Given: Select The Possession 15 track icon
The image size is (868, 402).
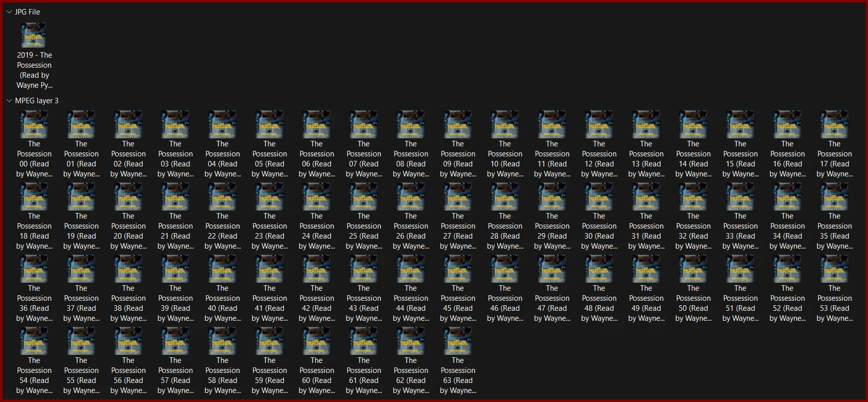Looking at the screenshot, I should click(x=740, y=124).
